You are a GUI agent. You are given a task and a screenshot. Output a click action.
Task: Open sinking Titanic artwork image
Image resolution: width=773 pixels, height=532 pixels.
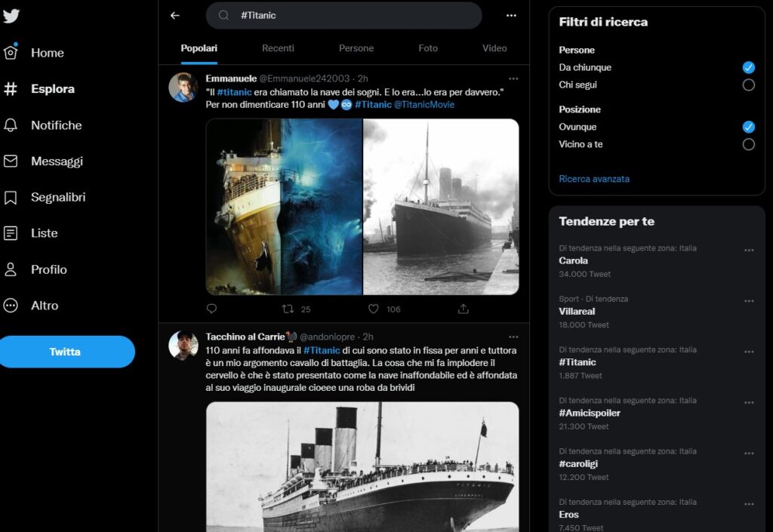(x=284, y=207)
